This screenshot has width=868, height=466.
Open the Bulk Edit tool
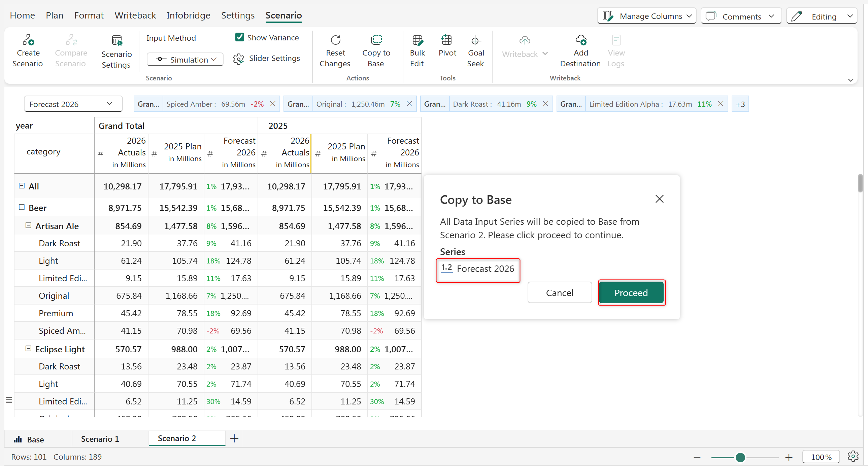pos(417,40)
